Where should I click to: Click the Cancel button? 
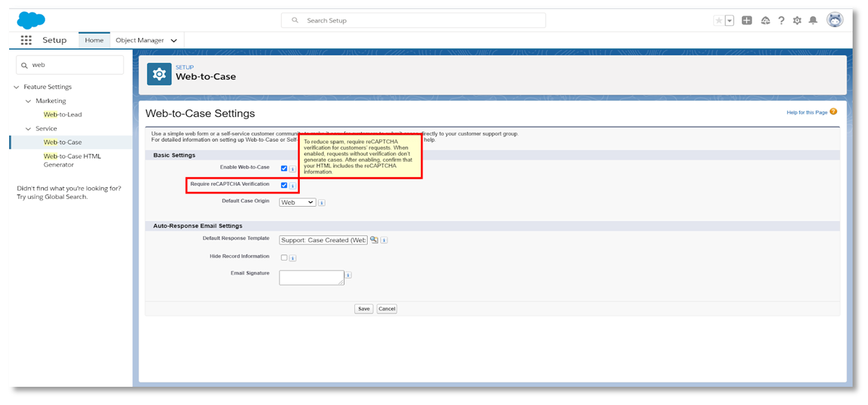coord(387,309)
